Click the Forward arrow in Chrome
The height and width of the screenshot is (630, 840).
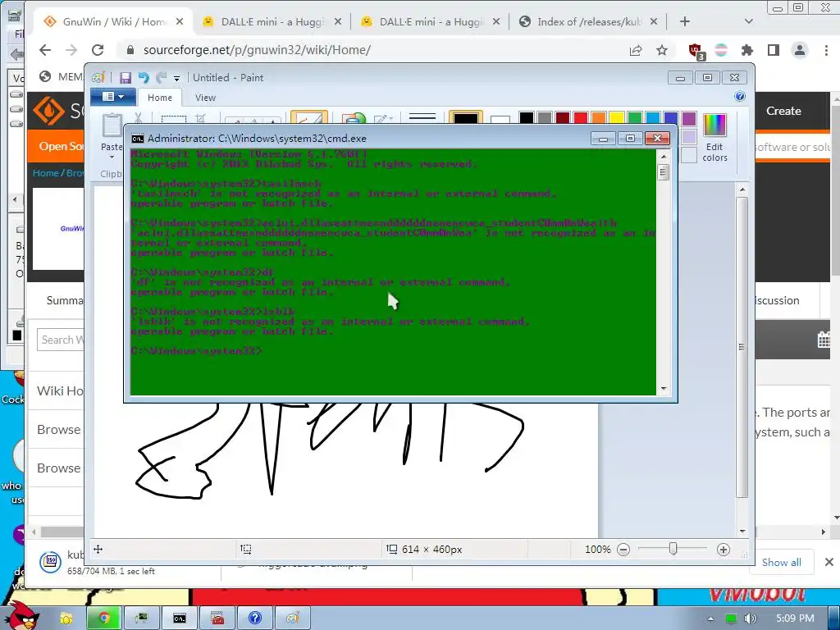71,50
